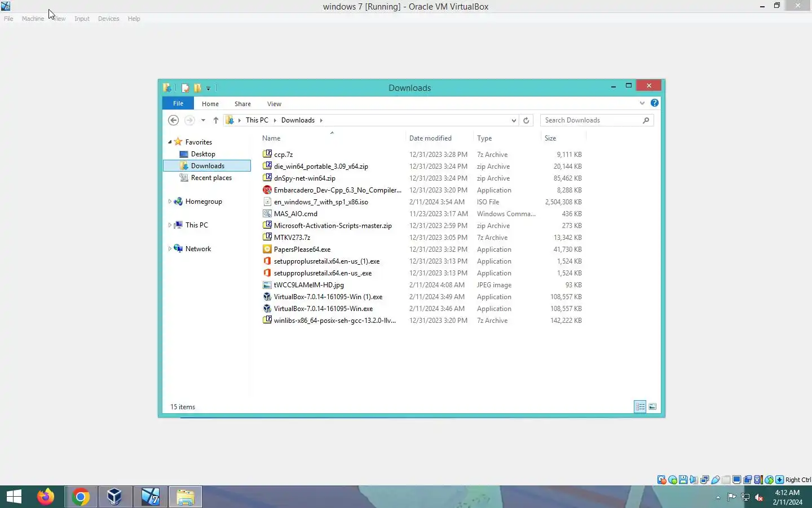Screen dimensions: 812x508
Task: Click VirtualBox hard disk activity indicator
Action: tap(662, 480)
